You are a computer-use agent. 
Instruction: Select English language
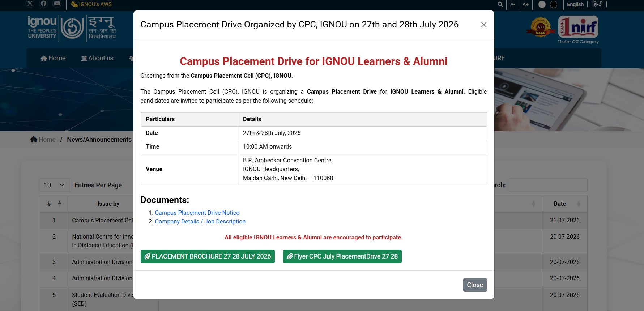pyautogui.click(x=575, y=4)
